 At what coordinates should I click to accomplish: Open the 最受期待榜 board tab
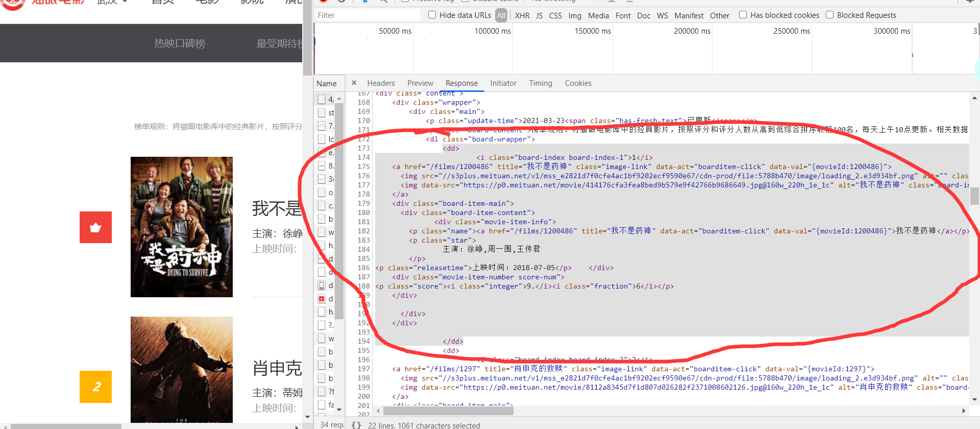click(x=280, y=43)
